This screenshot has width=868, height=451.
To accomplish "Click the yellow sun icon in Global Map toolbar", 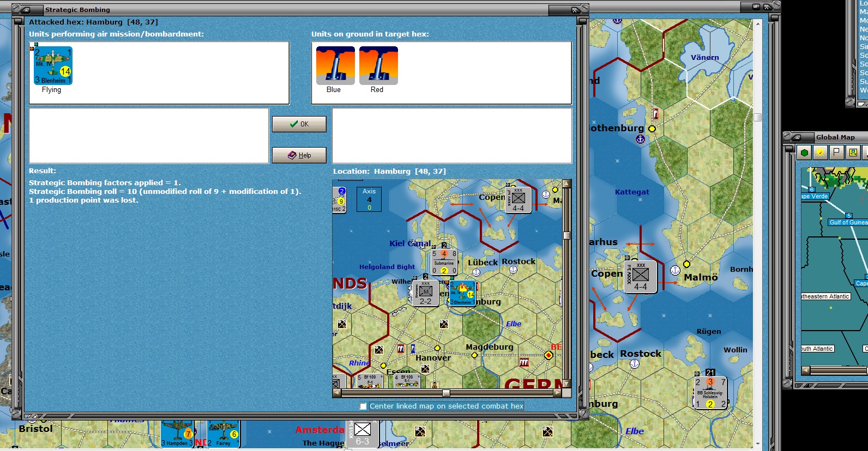I will tap(819, 153).
